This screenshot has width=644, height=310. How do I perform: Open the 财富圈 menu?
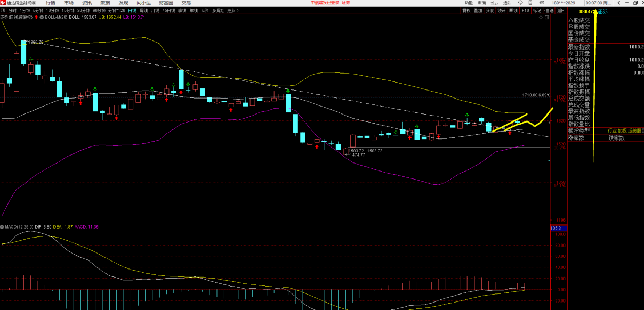(166, 3)
